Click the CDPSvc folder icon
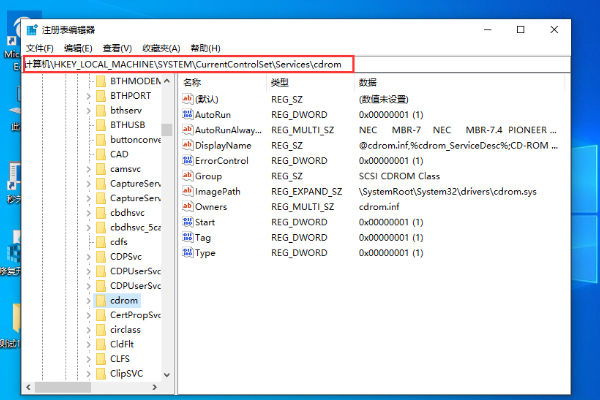 [x=101, y=256]
